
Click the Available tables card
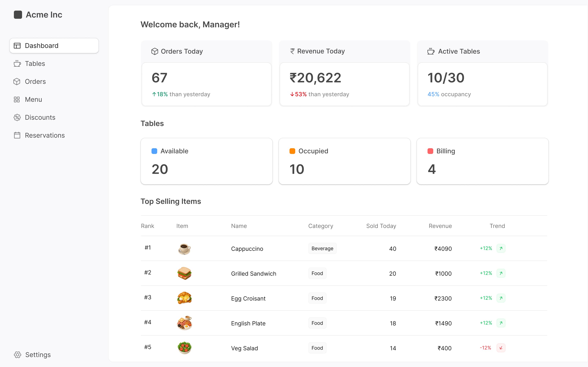tap(206, 161)
